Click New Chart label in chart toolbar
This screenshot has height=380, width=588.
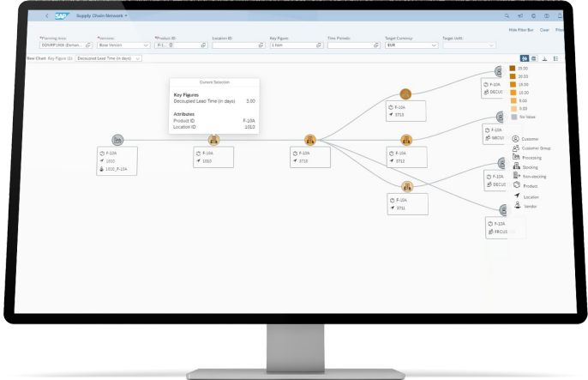pyautogui.click(x=36, y=58)
